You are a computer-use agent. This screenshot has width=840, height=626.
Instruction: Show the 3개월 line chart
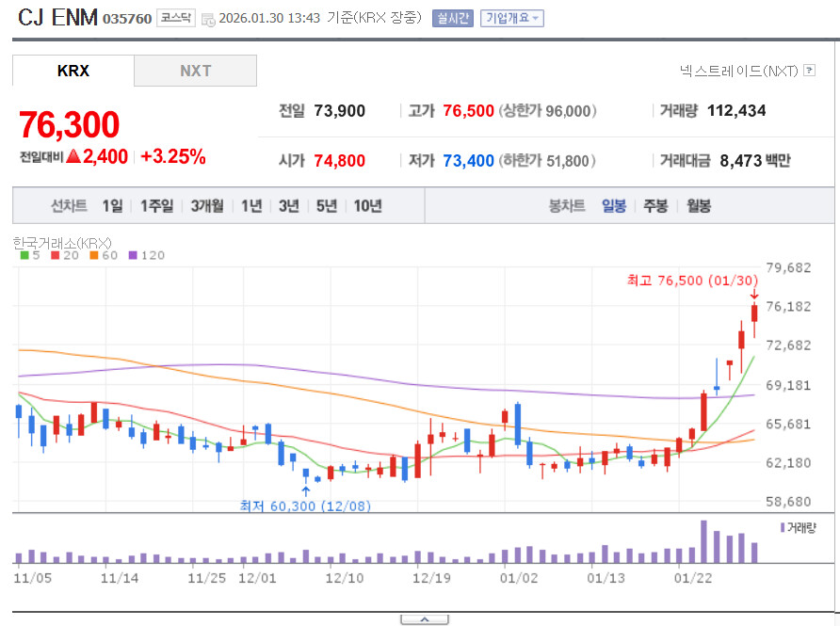point(207,205)
